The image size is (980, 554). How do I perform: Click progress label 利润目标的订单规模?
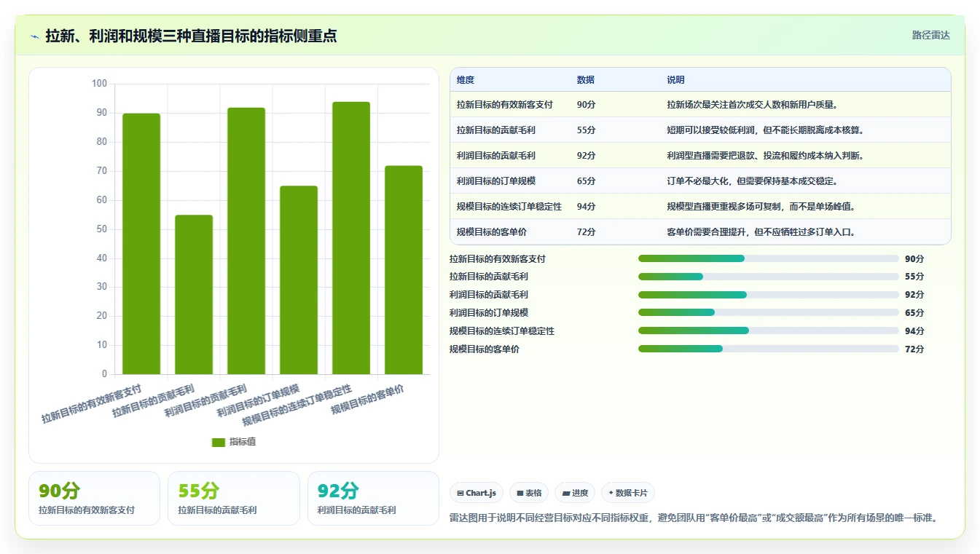coord(489,313)
